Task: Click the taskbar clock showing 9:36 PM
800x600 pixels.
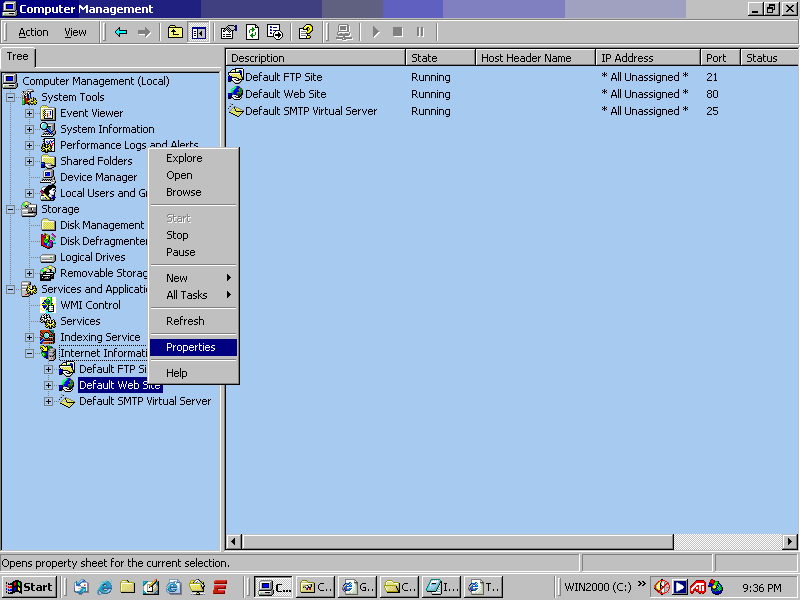Action: (761, 588)
